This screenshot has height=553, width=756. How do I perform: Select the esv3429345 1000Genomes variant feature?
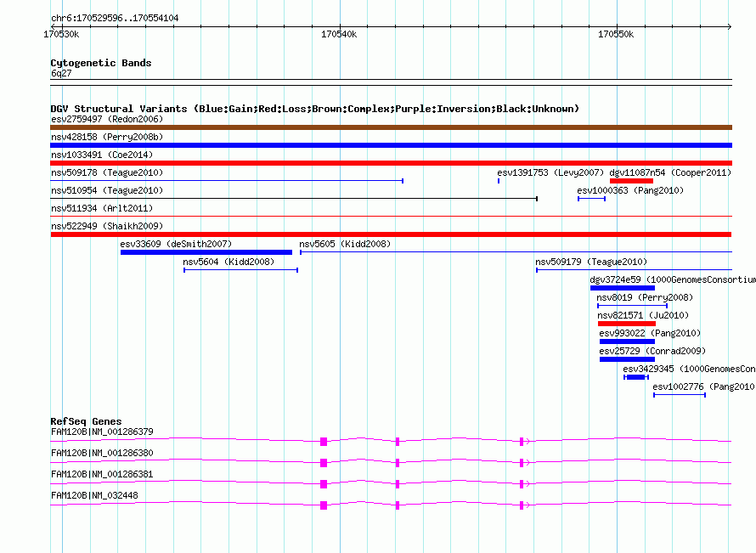click(x=636, y=377)
